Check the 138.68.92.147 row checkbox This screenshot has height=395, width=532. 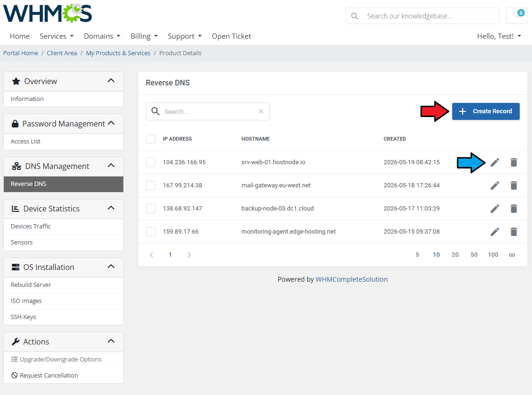tap(151, 208)
